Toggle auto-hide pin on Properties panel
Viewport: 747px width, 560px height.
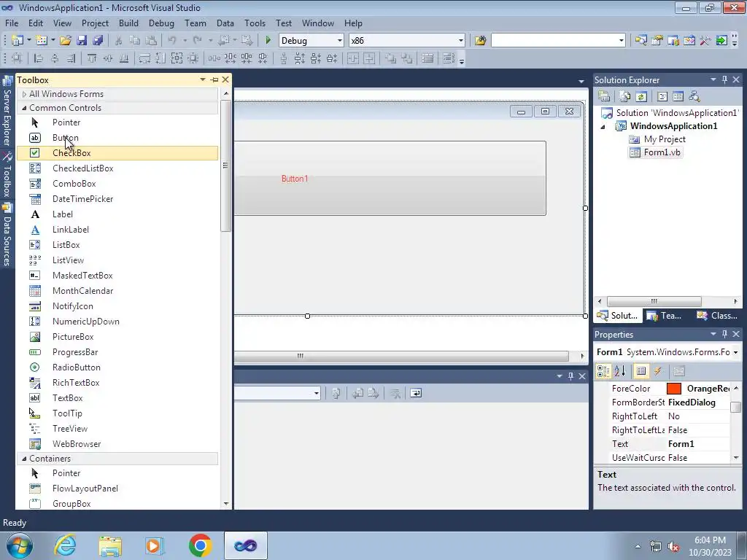click(x=724, y=334)
